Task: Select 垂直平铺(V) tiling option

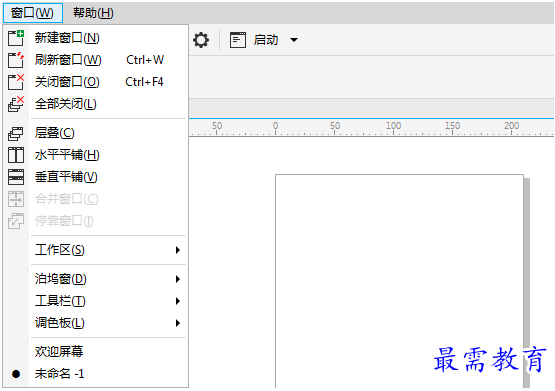Action: pyautogui.click(x=96, y=177)
